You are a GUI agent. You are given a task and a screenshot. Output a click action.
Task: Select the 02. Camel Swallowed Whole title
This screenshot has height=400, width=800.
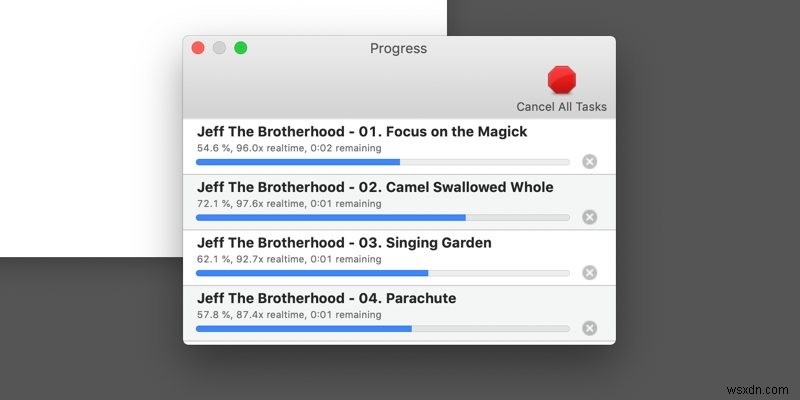pyautogui.click(x=375, y=187)
